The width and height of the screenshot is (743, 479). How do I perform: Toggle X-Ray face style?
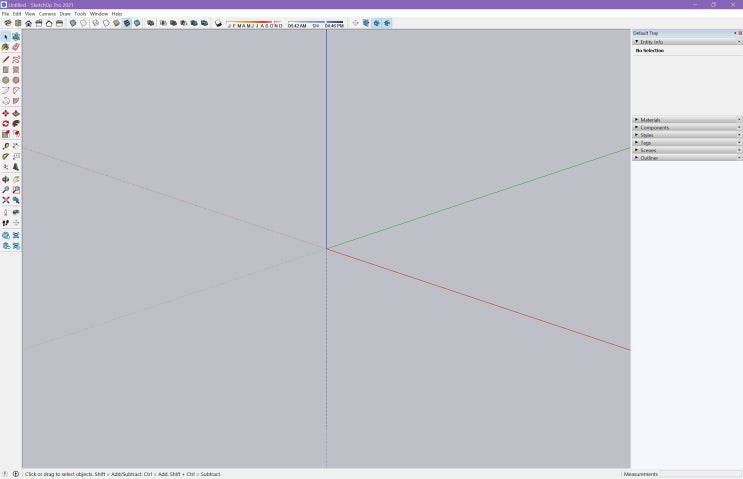point(73,23)
